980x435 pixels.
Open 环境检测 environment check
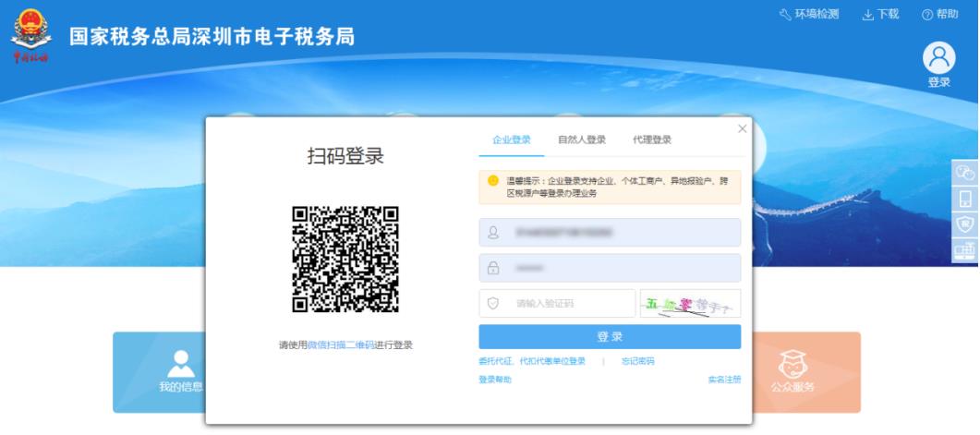click(809, 14)
